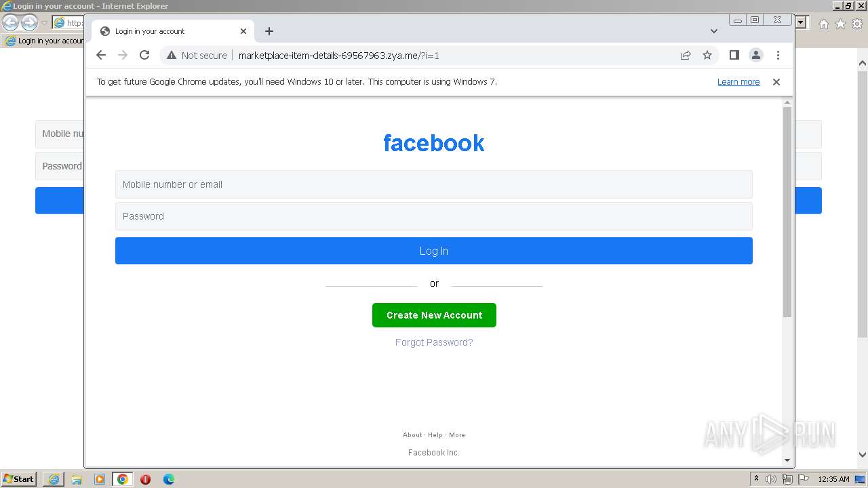Open Internet Explorer home icon

(x=823, y=24)
